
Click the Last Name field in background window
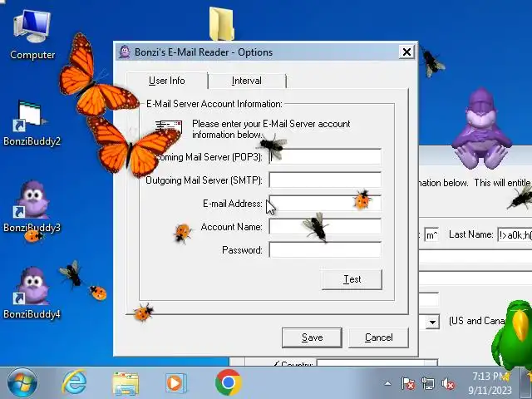(515, 234)
